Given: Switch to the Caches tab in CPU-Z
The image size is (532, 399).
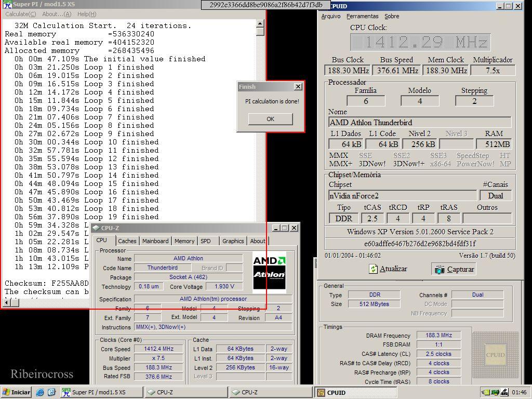Looking at the screenshot, I should [127, 241].
